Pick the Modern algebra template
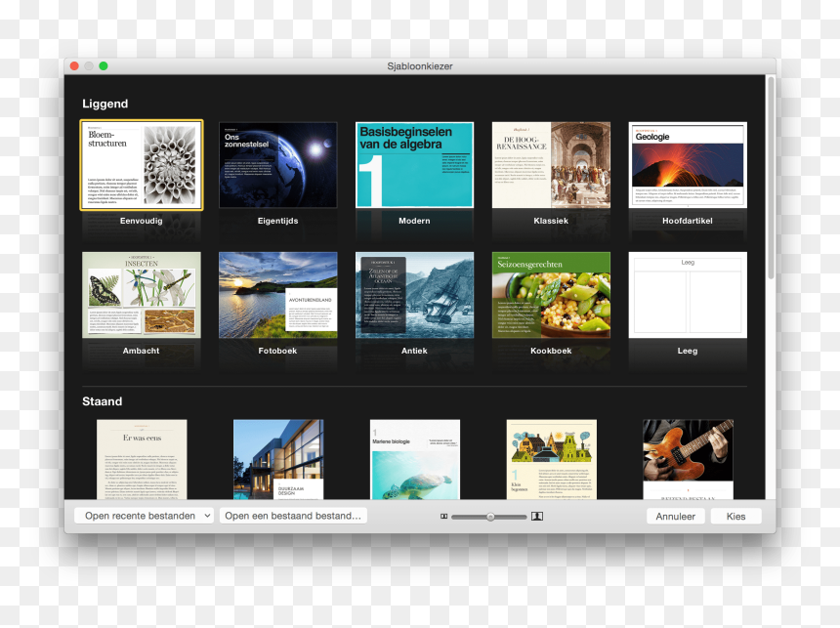This screenshot has width=840, height=628. (415, 165)
